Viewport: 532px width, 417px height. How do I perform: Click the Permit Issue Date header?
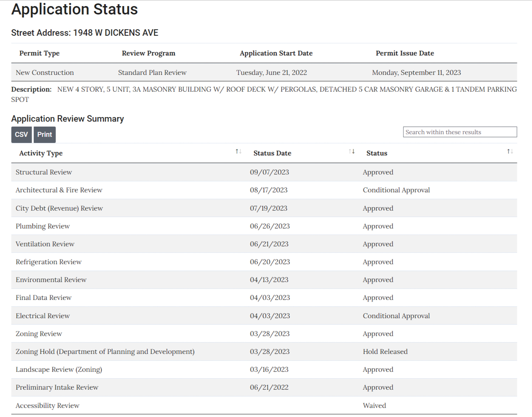coord(405,53)
